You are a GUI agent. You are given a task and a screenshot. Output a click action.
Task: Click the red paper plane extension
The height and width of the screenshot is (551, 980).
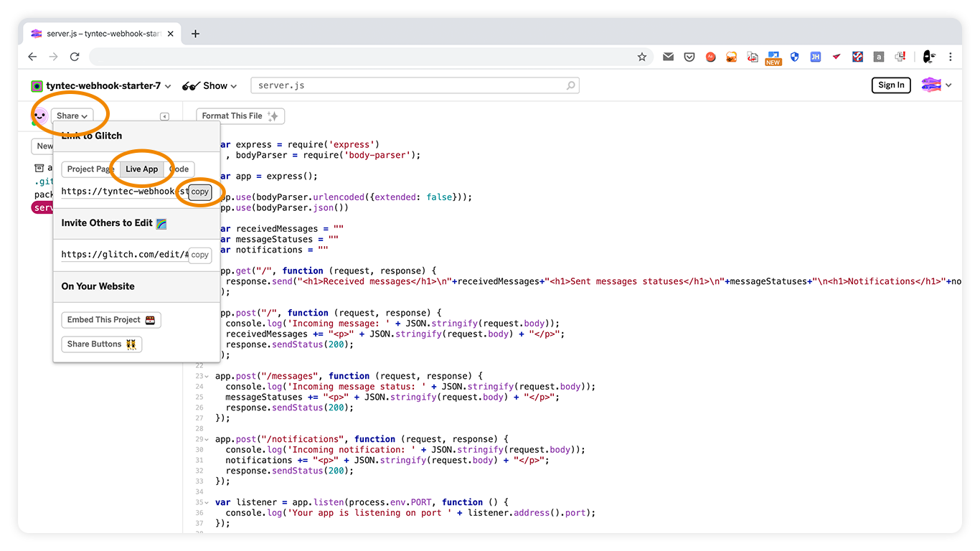pos(837,57)
